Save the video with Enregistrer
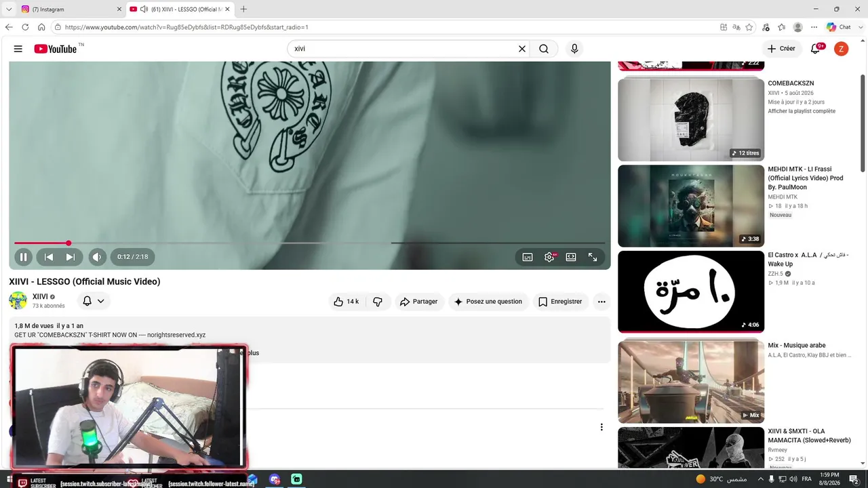Screen dimensions: 868x488 [560, 302]
